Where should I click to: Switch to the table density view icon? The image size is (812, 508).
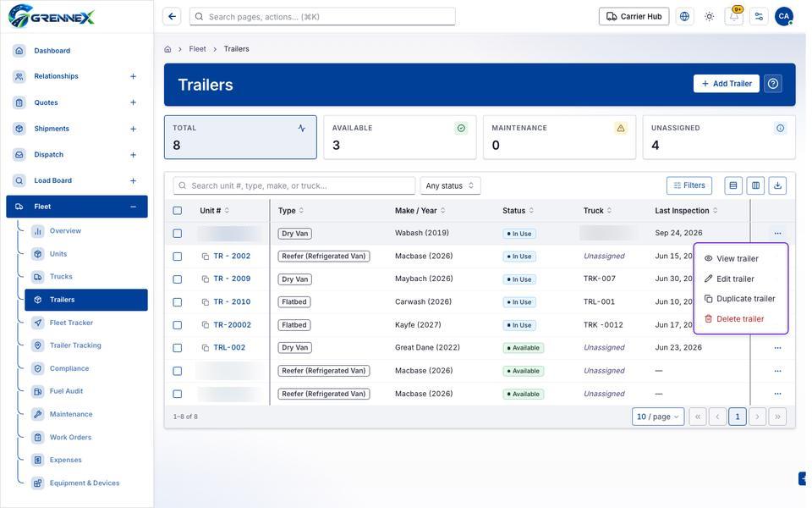733,185
